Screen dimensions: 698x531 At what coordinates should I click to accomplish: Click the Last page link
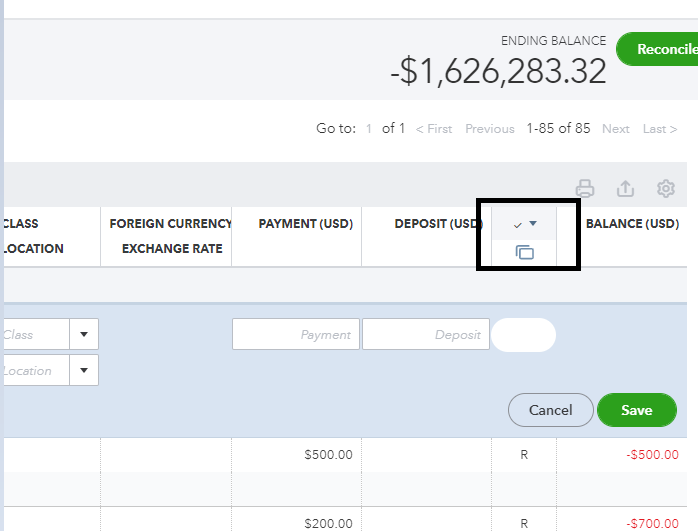coord(660,129)
